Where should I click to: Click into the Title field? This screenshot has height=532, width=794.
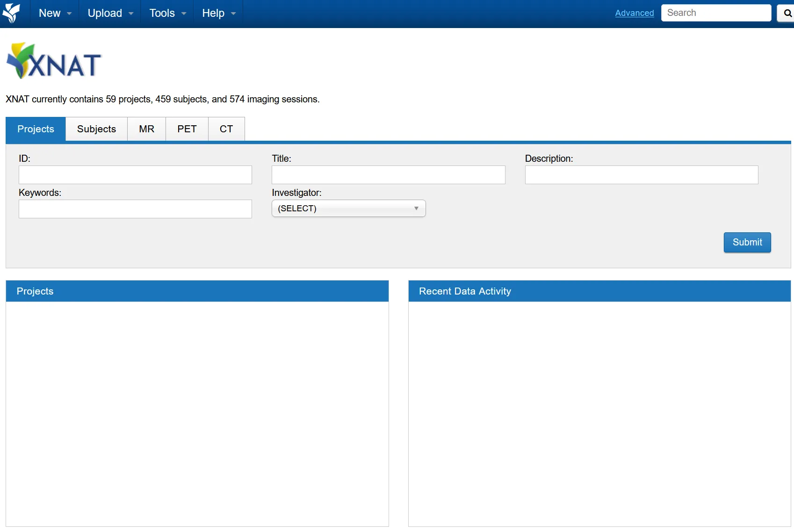pos(389,175)
